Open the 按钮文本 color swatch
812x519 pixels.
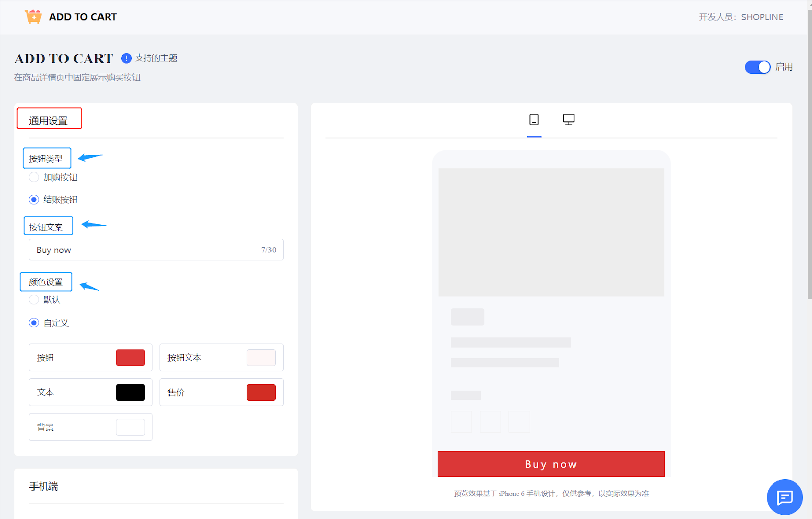(261, 358)
